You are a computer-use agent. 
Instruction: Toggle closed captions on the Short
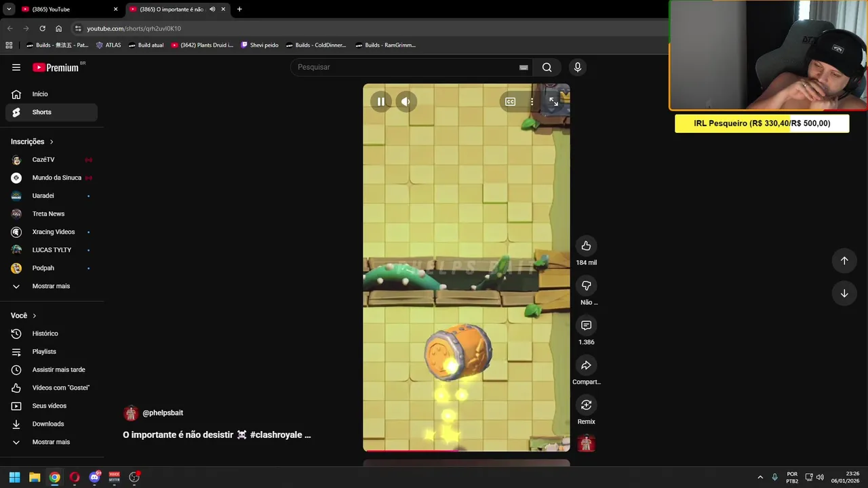(510, 102)
